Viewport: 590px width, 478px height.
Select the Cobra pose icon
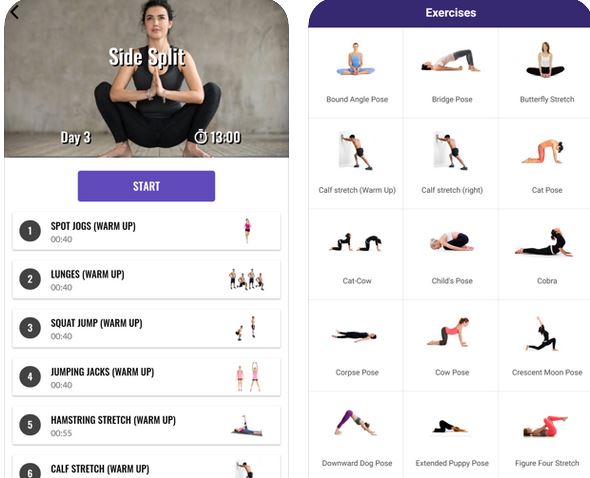click(x=544, y=242)
